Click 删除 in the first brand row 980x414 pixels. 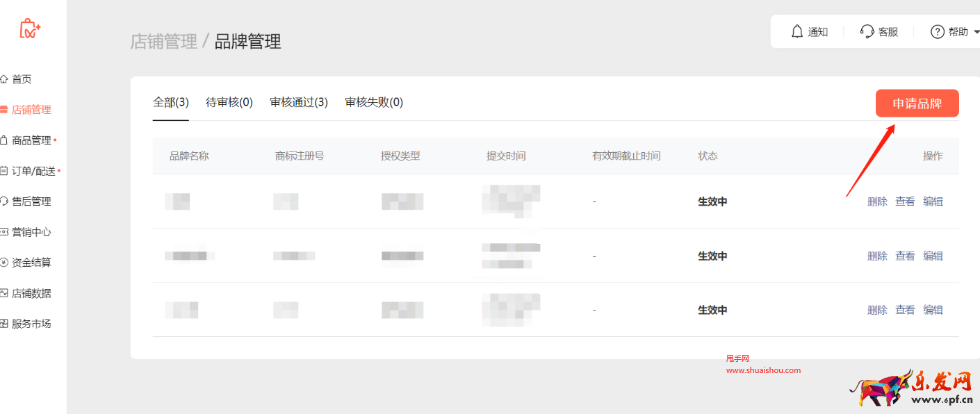tap(877, 201)
